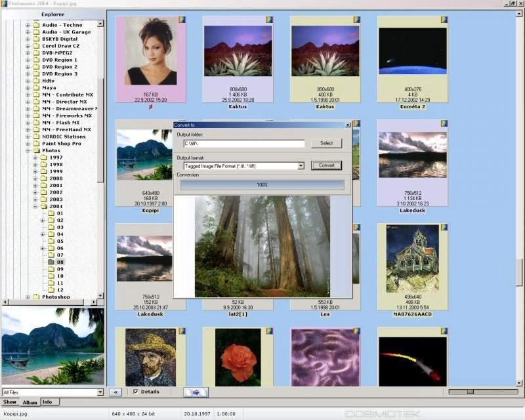Switch to the Album tab

click(30, 402)
